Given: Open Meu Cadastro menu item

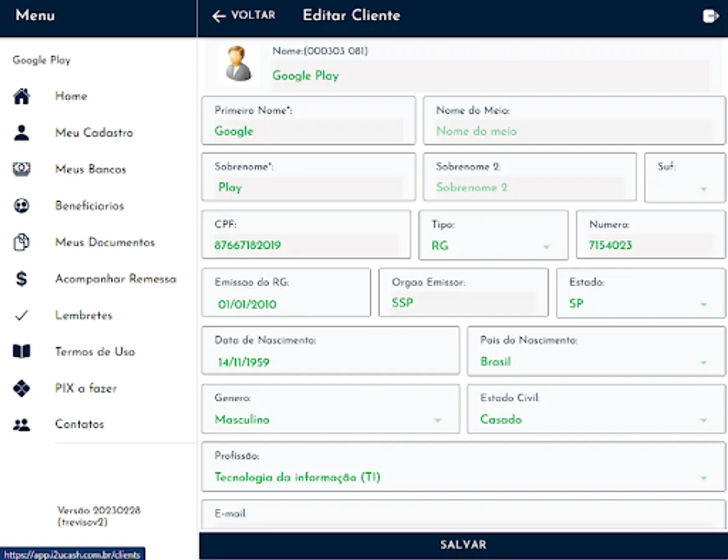Looking at the screenshot, I should (x=94, y=133).
